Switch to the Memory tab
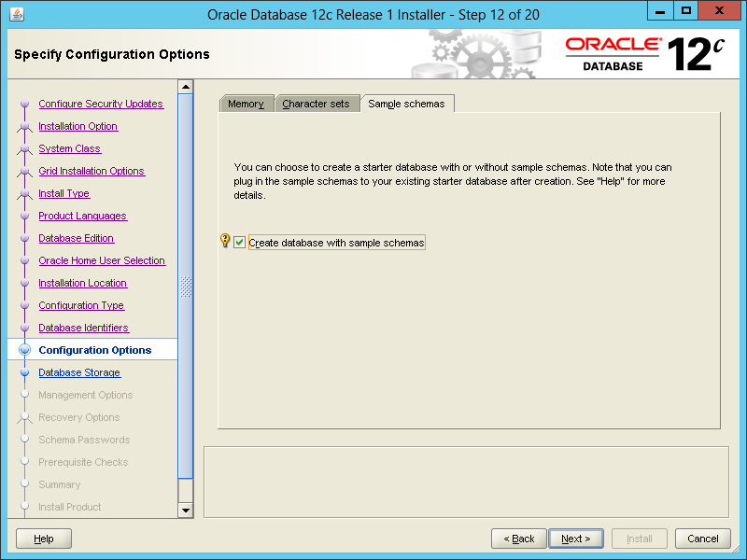Viewport: 747px width, 560px height. click(246, 104)
